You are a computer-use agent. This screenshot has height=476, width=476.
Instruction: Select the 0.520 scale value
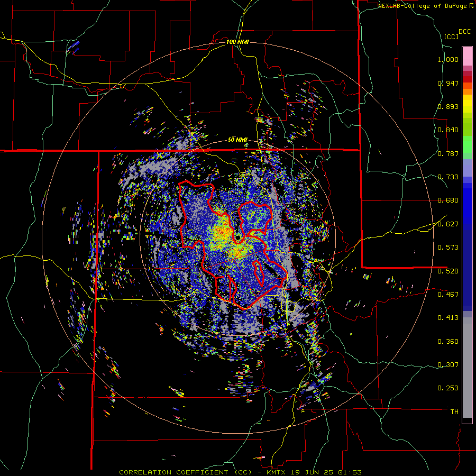pos(448,271)
